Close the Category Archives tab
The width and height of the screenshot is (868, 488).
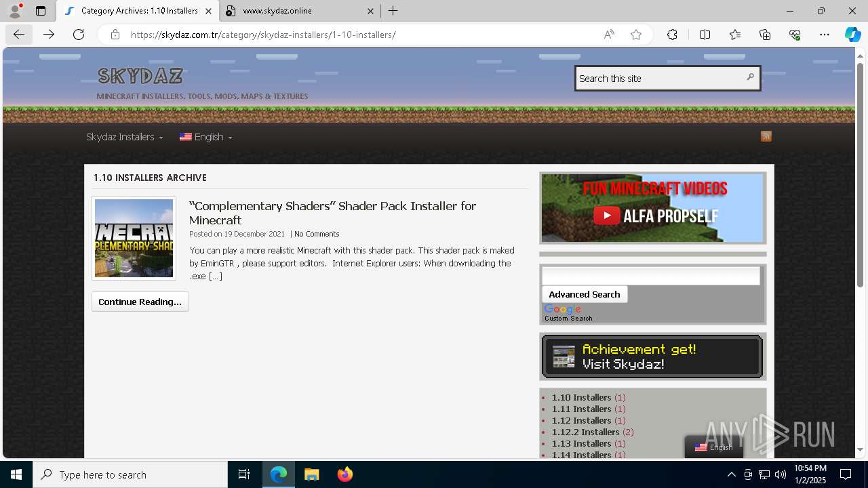(x=208, y=11)
